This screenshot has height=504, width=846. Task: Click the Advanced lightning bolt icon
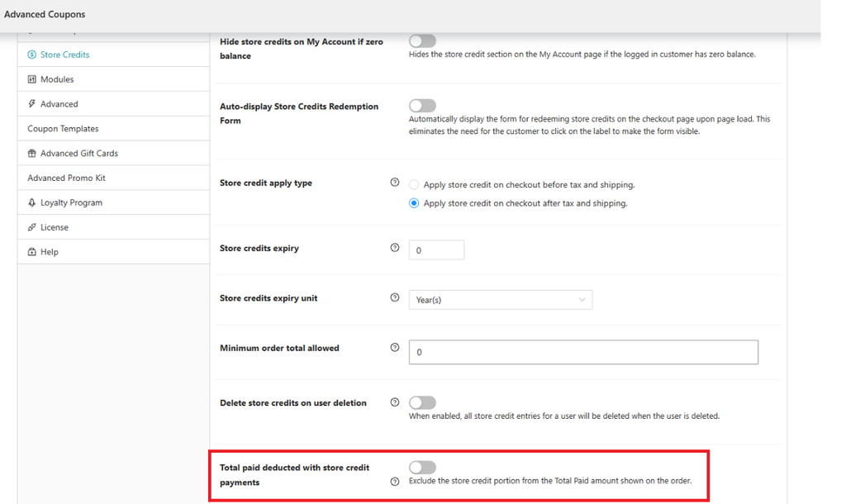(32, 103)
